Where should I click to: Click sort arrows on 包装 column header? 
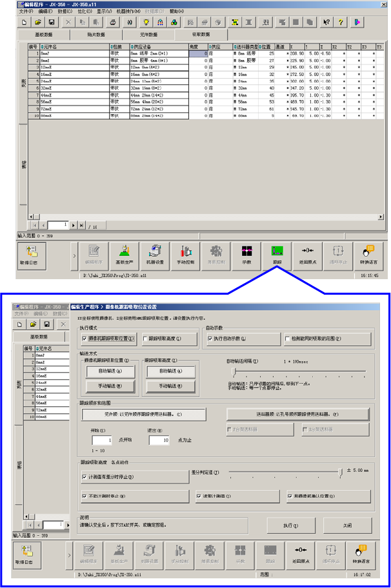(x=112, y=47)
